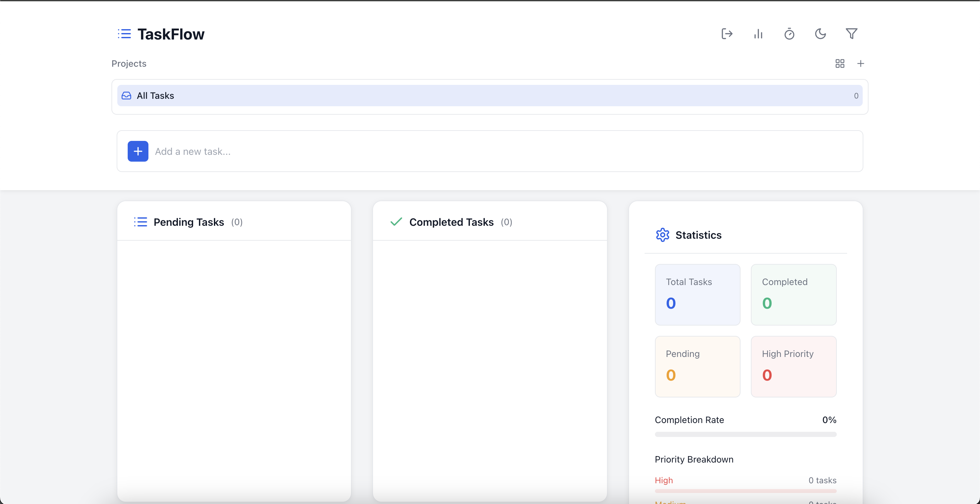Viewport: 980px width, 504px height.
Task: Select the High Priority stat card
Action: coord(794,366)
